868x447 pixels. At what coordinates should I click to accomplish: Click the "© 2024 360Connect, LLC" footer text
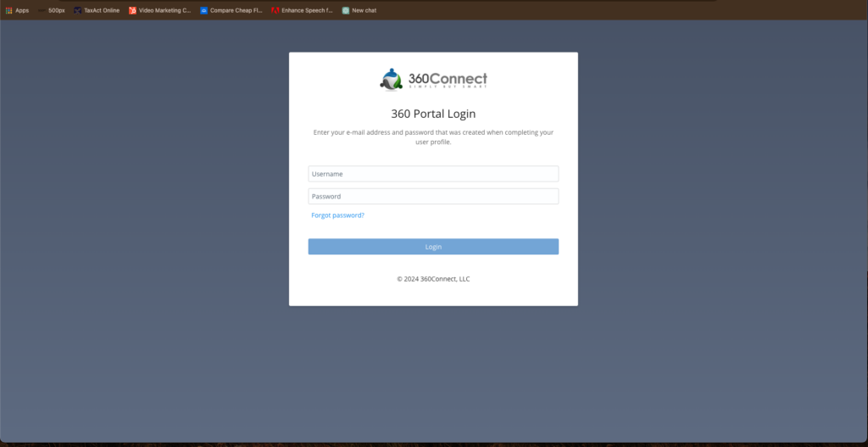point(433,278)
